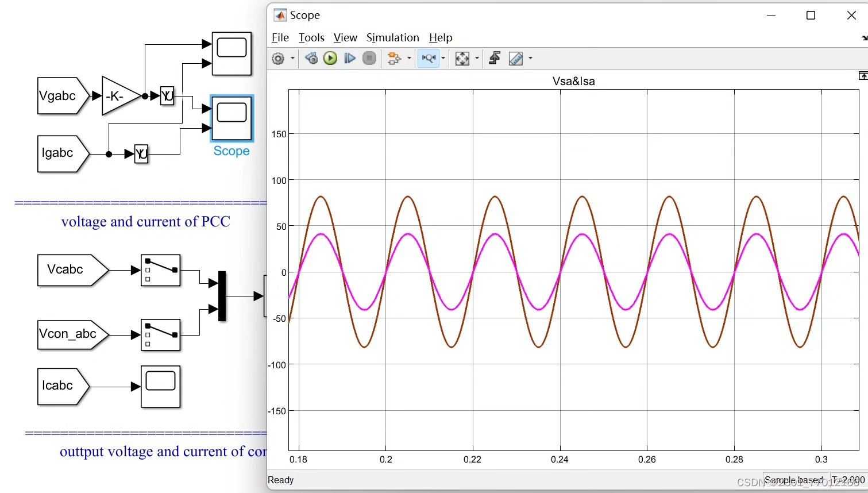868x493 pixels.
Task: Expand the highlight block dropdown arrow
Action: coord(409,59)
